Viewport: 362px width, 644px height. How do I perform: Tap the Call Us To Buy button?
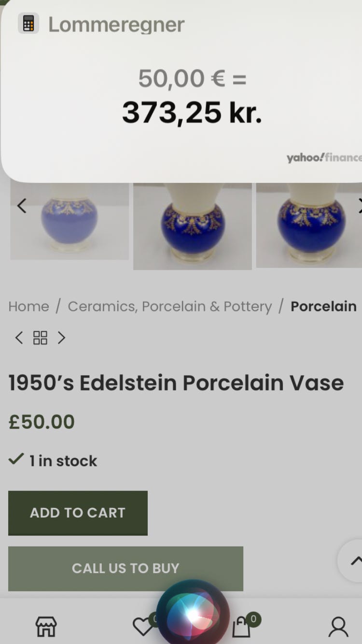tap(125, 568)
